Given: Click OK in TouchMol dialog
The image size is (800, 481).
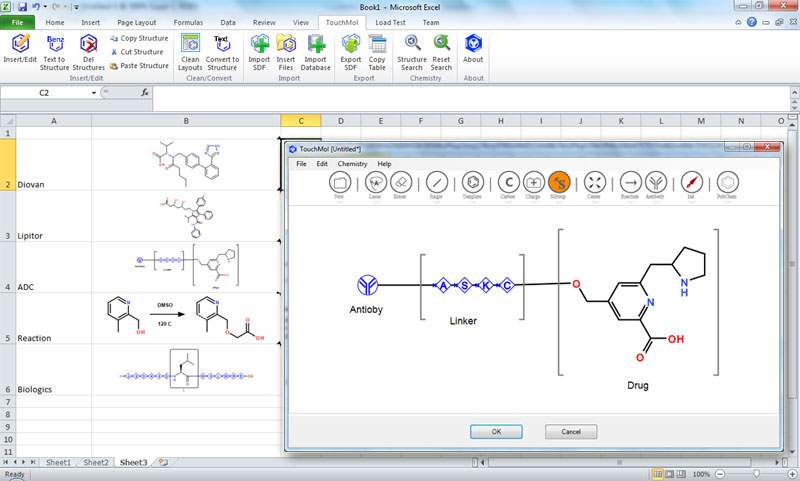Looking at the screenshot, I should click(x=496, y=432).
